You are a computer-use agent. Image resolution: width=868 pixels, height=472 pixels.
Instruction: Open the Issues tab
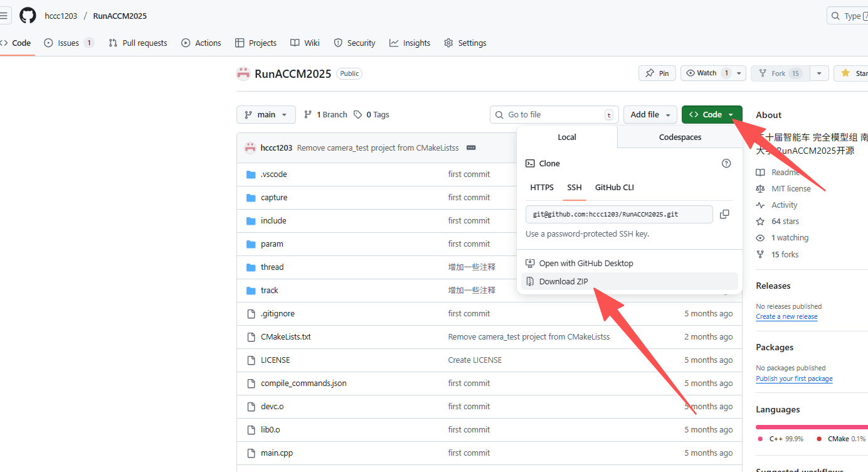68,43
